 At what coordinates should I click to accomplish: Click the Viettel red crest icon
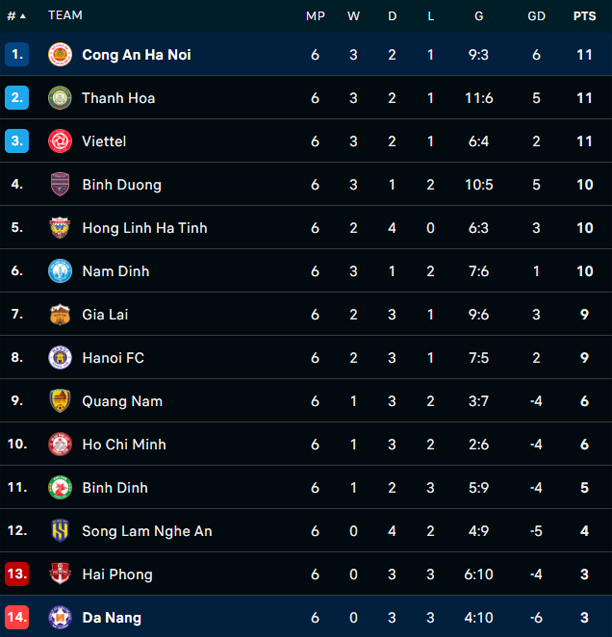point(60,141)
